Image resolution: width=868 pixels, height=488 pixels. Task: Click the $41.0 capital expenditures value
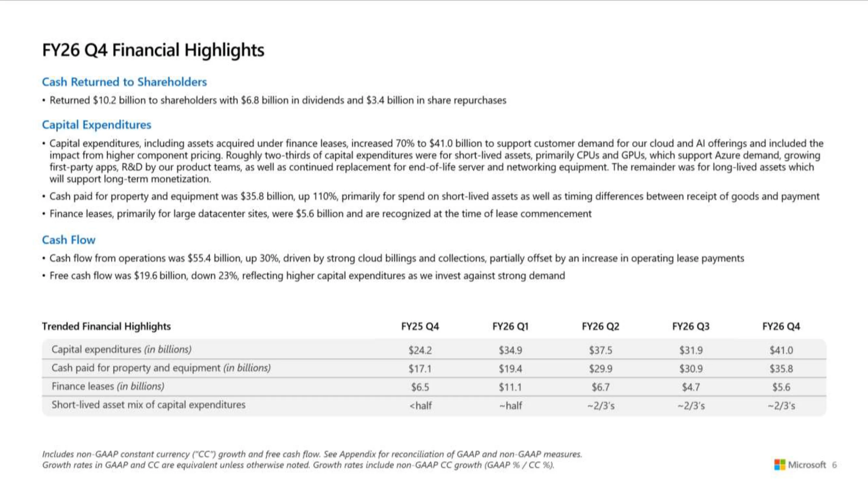click(x=781, y=350)
